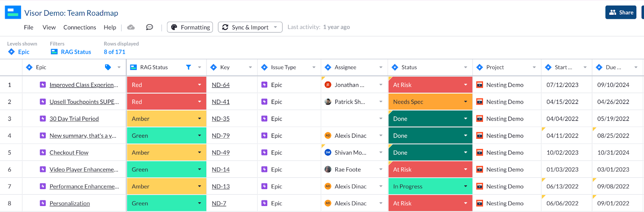This screenshot has width=644, height=212.
Task: Click the Jira diamond icon in Assignee header
Action: pos(328,67)
